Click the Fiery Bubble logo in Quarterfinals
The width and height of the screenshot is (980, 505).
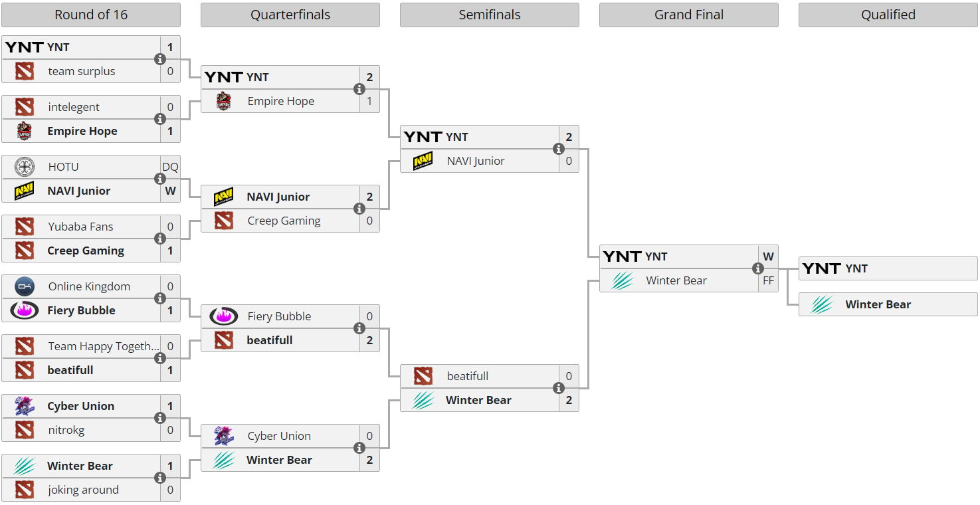pyautogui.click(x=224, y=316)
